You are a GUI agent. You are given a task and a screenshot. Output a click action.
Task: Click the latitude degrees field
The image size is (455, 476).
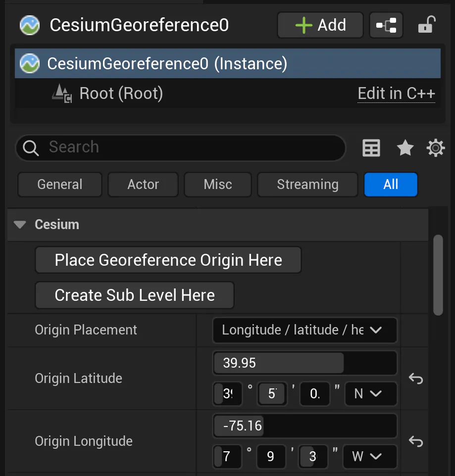coord(228,394)
